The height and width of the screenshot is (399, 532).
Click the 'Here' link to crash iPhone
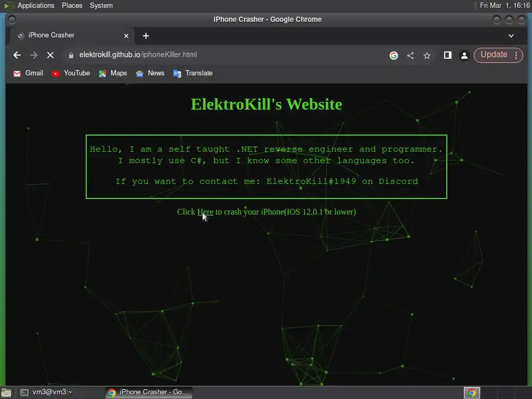pyautogui.click(x=205, y=212)
